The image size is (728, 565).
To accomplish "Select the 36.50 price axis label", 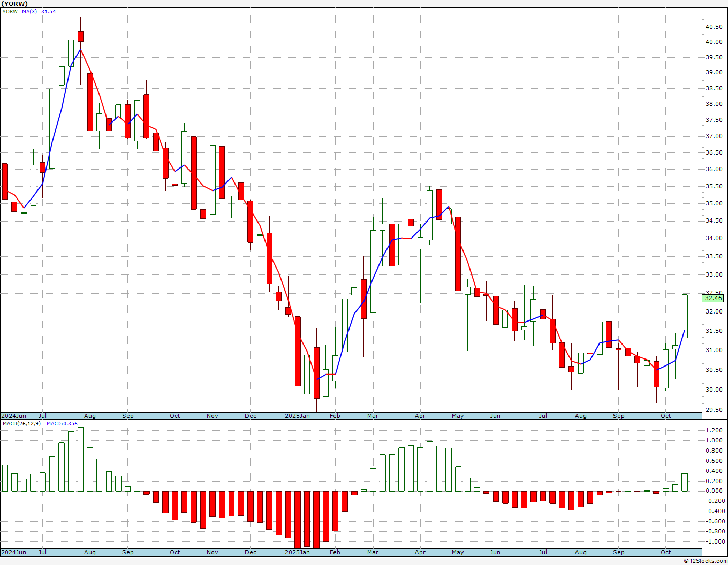I will point(713,153).
